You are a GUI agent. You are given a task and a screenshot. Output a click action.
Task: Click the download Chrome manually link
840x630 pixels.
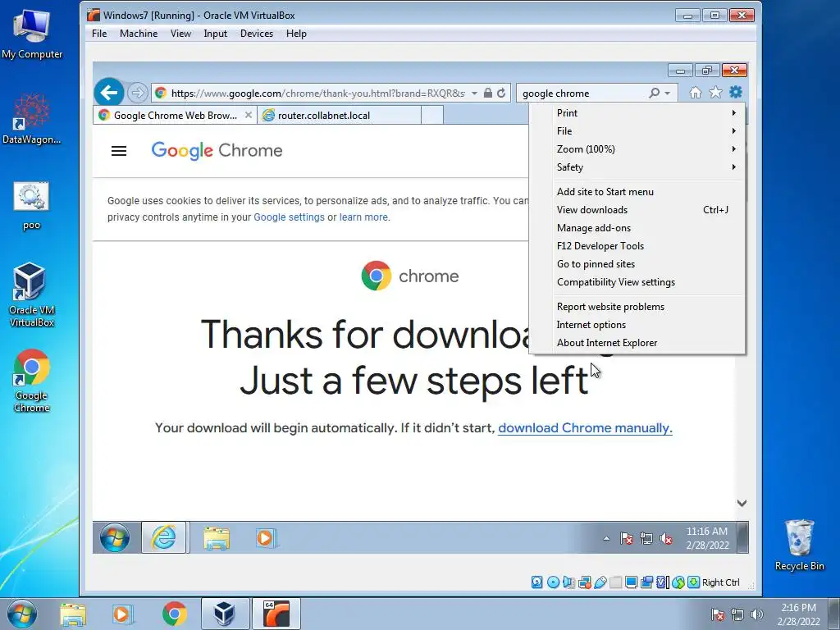coord(585,428)
